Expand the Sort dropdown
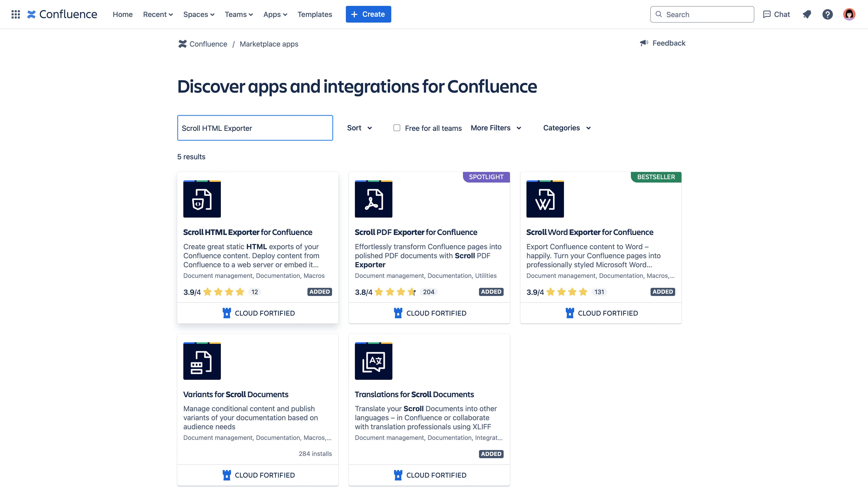The height and width of the screenshot is (488, 868). pyautogui.click(x=359, y=128)
